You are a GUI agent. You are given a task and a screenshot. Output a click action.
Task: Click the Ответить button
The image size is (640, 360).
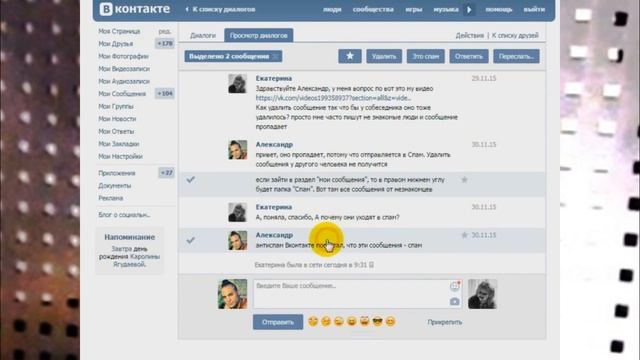[469, 56]
